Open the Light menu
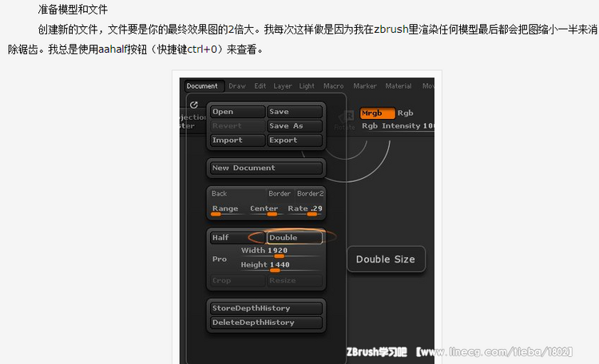The height and width of the screenshot is (364, 599). coord(307,86)
